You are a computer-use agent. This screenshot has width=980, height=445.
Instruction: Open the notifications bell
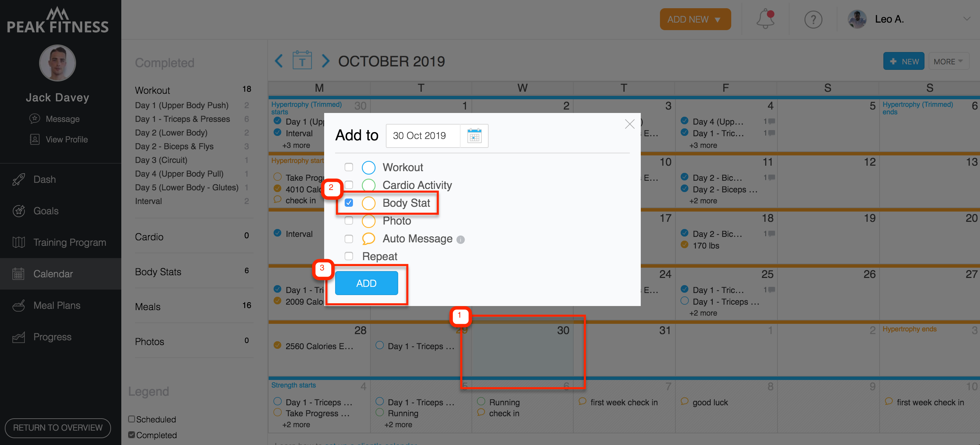pos(765,19)
